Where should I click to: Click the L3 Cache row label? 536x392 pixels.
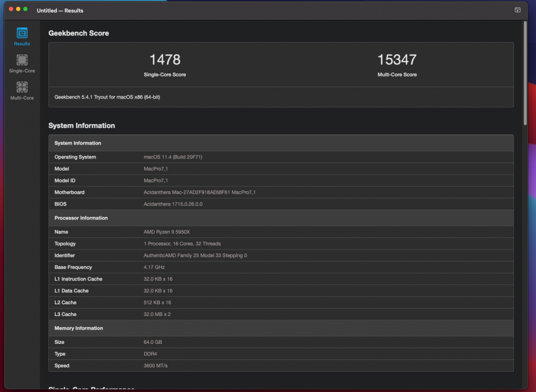pos(65,314)
